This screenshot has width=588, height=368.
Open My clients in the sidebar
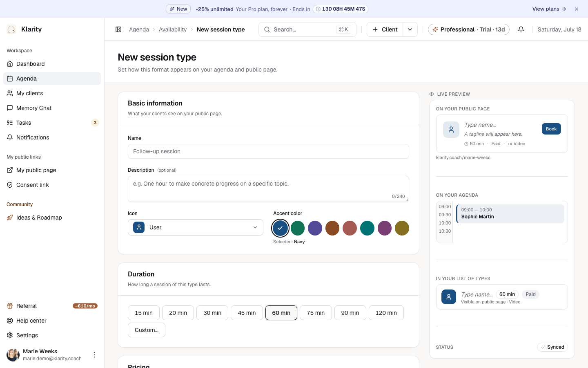click(52, 93)
